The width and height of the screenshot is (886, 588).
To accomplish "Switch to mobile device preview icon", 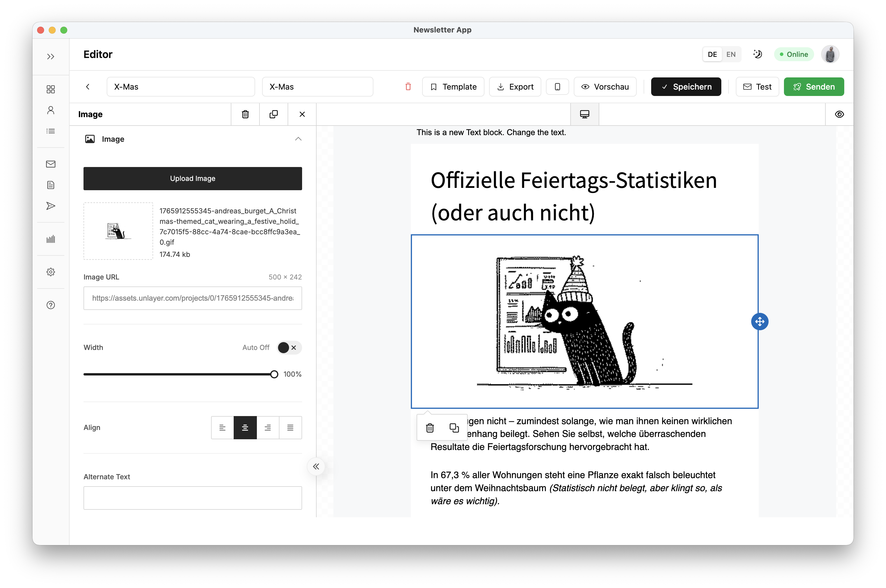I will (x=557, y=87).
